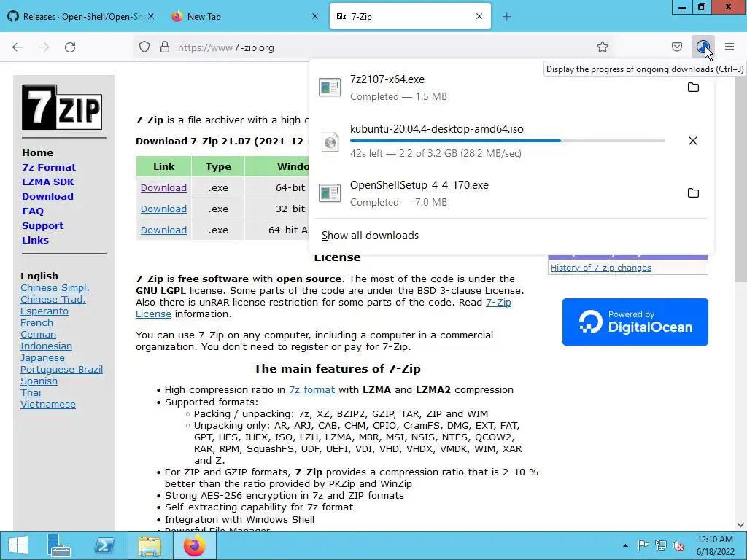Switch language to Vietnamese
The height and width of the screenshot is (560, 747).
48,404
